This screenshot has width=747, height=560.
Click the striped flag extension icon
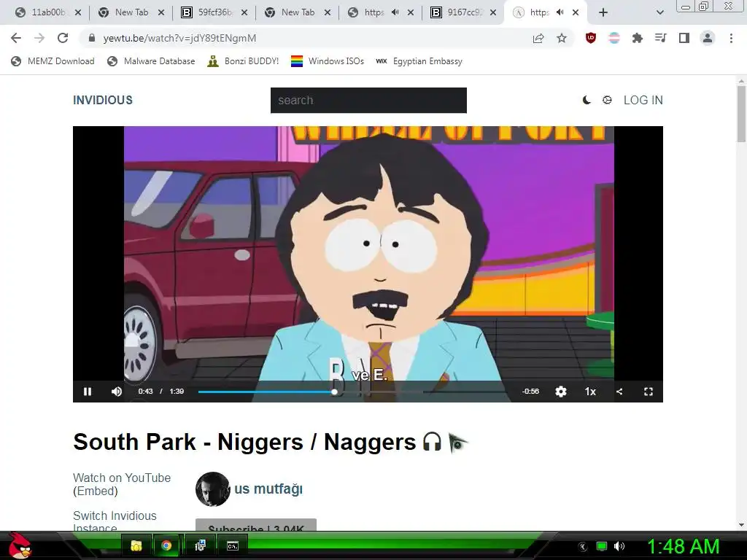[614, 38]
